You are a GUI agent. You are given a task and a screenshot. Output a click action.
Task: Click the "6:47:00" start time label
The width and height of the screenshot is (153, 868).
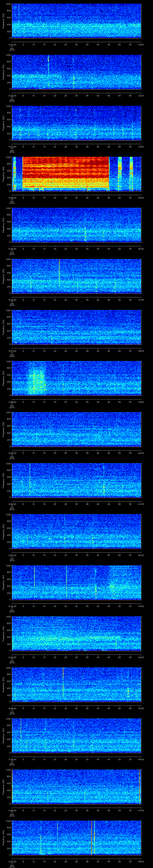click(12, 862)
